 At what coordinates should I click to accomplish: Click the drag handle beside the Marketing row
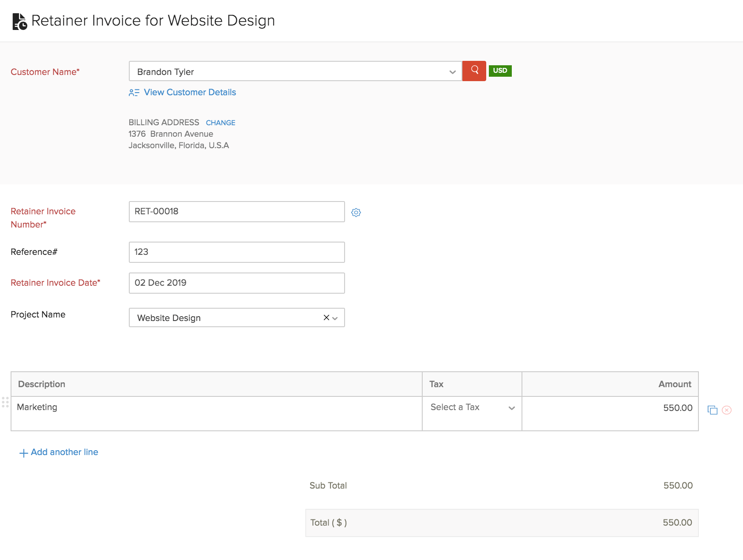(x=5, y=402)
